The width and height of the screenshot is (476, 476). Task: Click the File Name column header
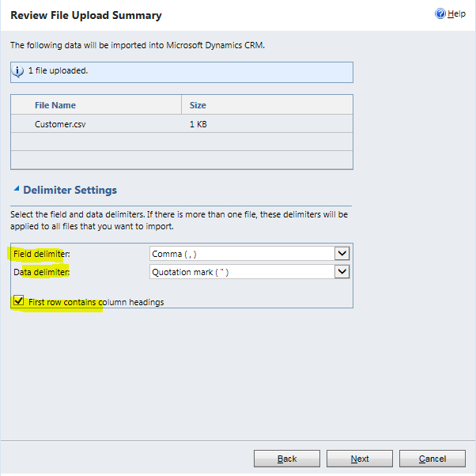tap(55, 105)
